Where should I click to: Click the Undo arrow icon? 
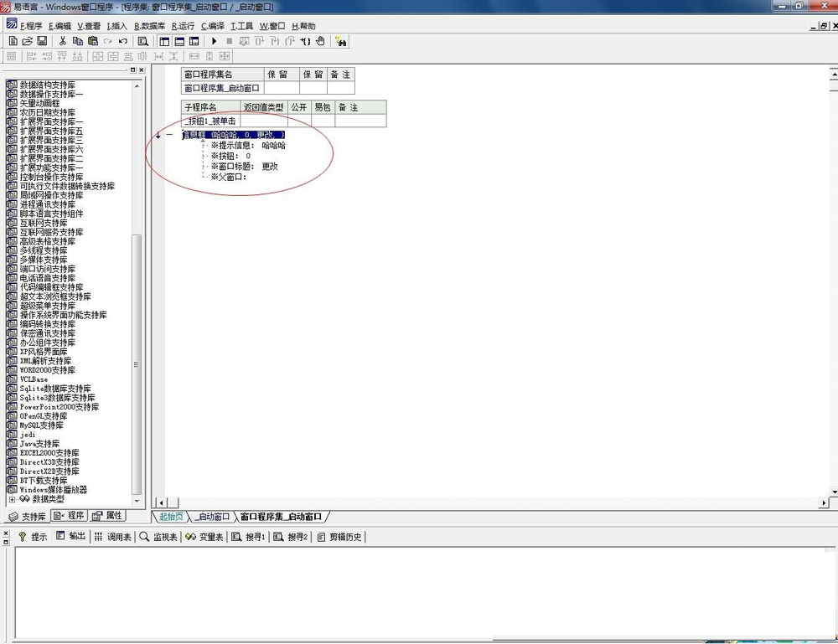tap(123, 41)
